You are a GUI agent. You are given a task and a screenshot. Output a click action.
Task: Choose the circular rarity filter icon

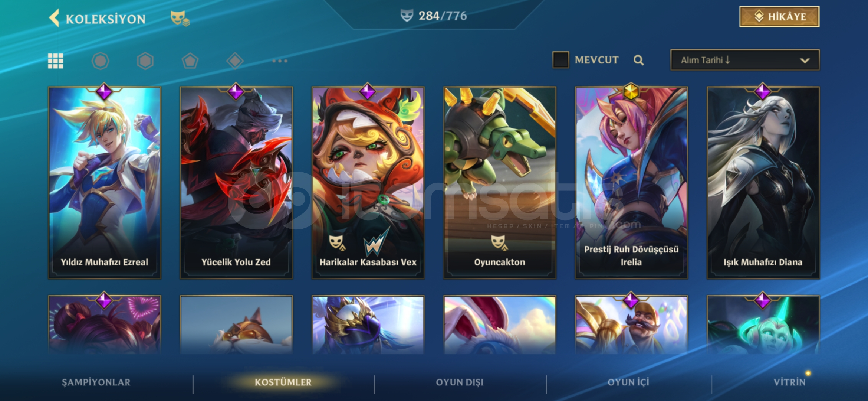point(101,61)
